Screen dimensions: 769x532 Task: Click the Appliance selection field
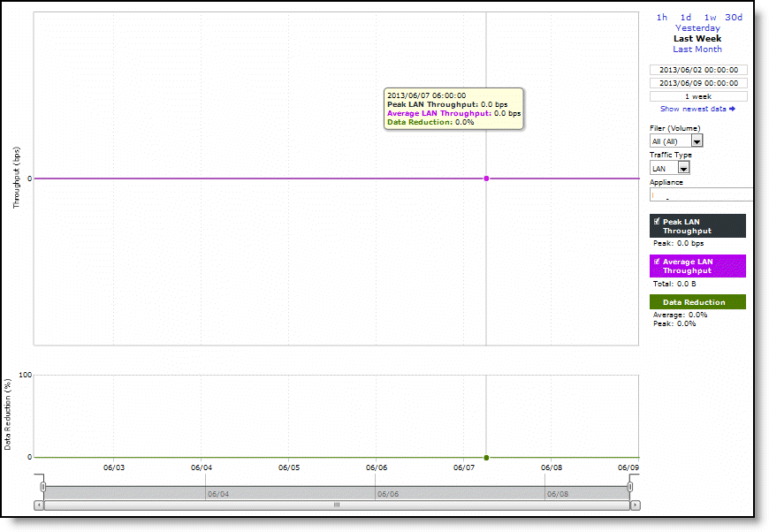click(701, 195)
